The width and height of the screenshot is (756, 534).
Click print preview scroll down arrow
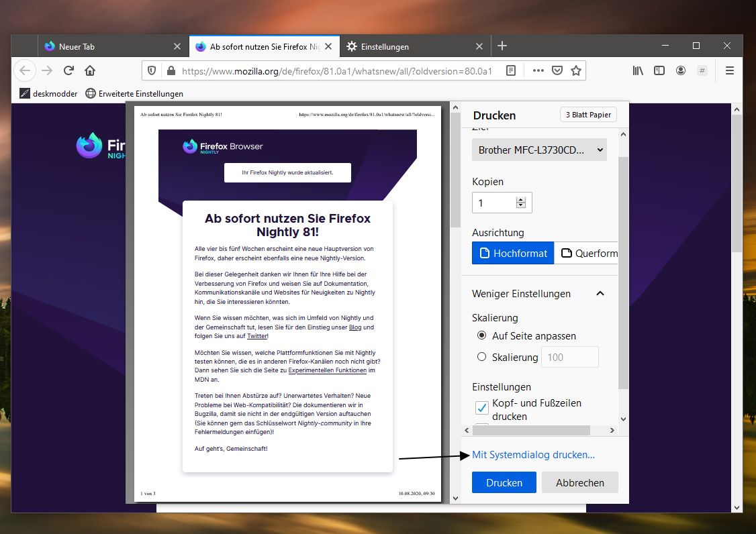pos(456,498)
